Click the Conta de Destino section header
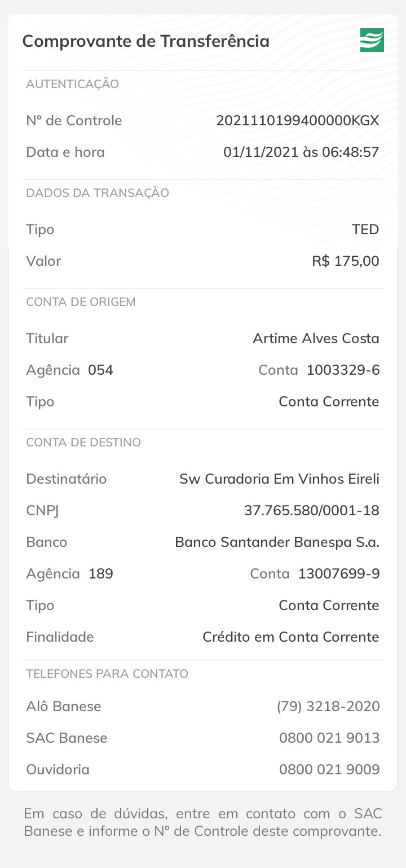 83,442
